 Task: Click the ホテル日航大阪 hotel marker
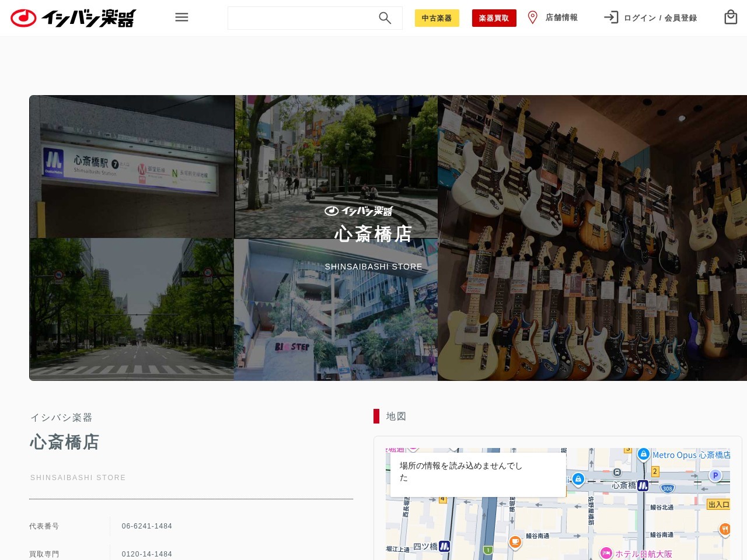point(605,552)
